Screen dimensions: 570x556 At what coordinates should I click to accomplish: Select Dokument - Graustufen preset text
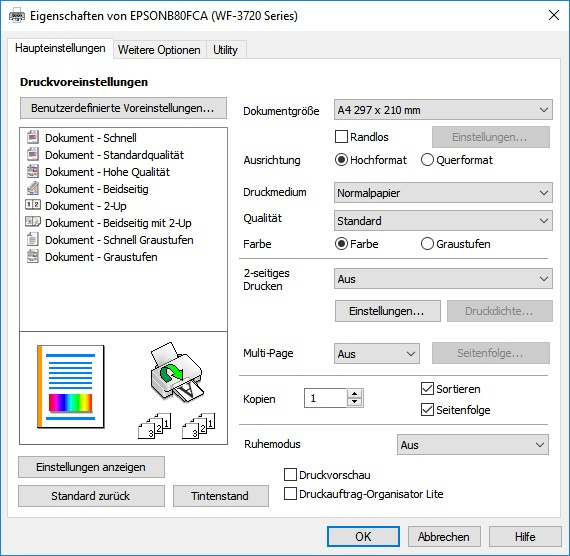click(x=101, y=257)
